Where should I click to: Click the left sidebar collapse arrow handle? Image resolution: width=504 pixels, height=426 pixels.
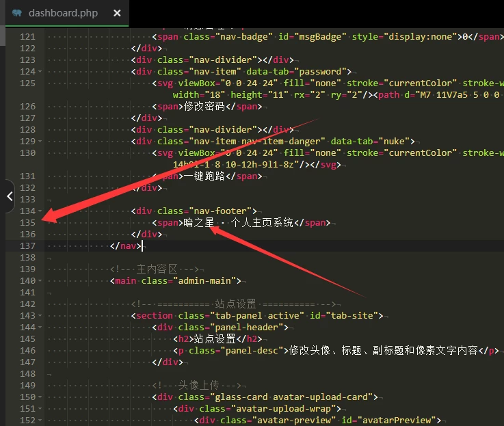[9, 196]
